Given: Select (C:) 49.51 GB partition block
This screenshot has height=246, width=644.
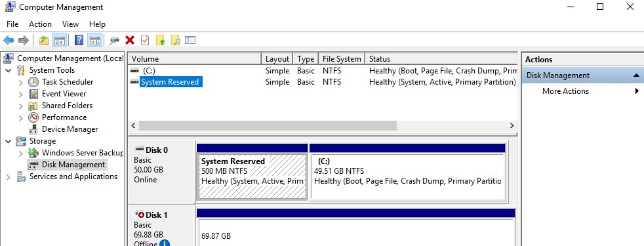Looking at the screenshot, I should [407, 176].
